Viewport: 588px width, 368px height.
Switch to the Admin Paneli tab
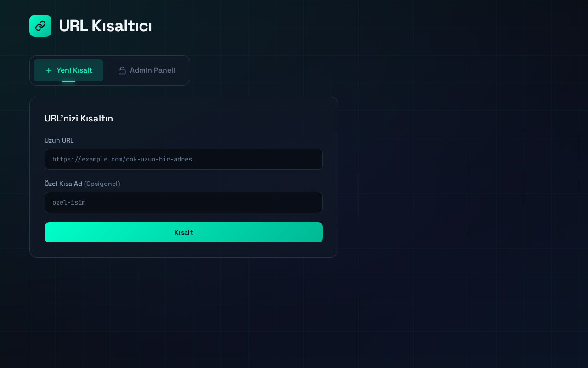pyautogui.click(x=147, y=70)
